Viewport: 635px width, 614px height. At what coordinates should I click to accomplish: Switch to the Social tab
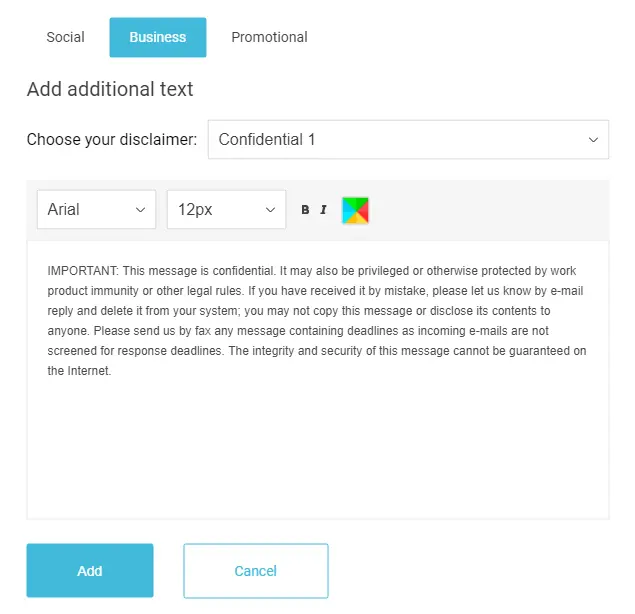(x=65, y=37)
